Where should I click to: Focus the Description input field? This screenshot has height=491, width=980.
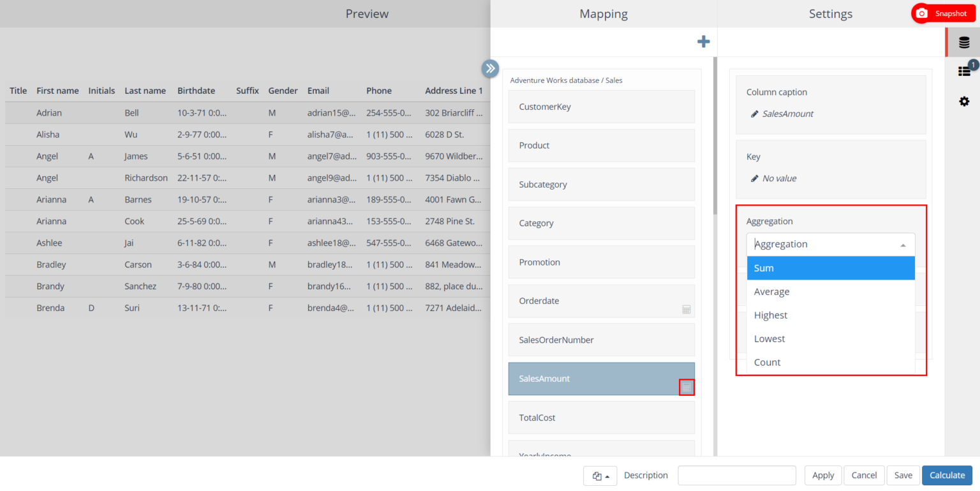pyautogui.click(x=737, y=476)
